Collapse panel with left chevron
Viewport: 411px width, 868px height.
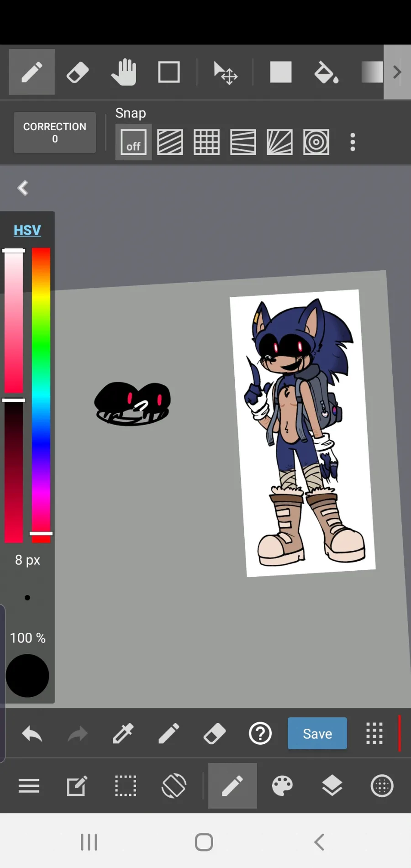(23, 188)
